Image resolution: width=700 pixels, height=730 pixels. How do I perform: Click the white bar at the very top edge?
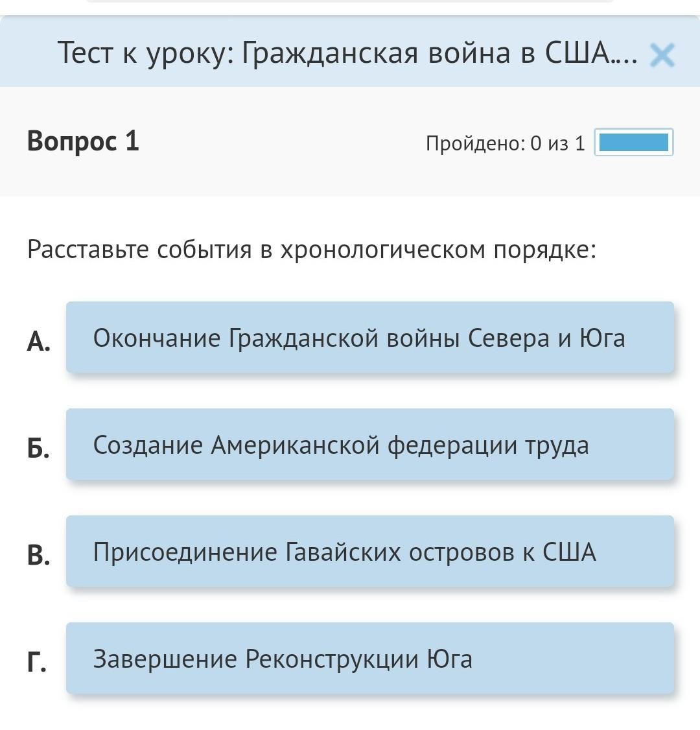click(x=350, y=1)
